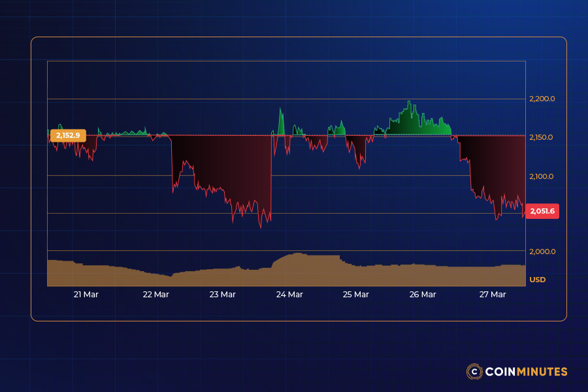The height and width of the screenshot is (392, 588).
Task: Select the "21 Mar" date label
Action: (86, 295)
